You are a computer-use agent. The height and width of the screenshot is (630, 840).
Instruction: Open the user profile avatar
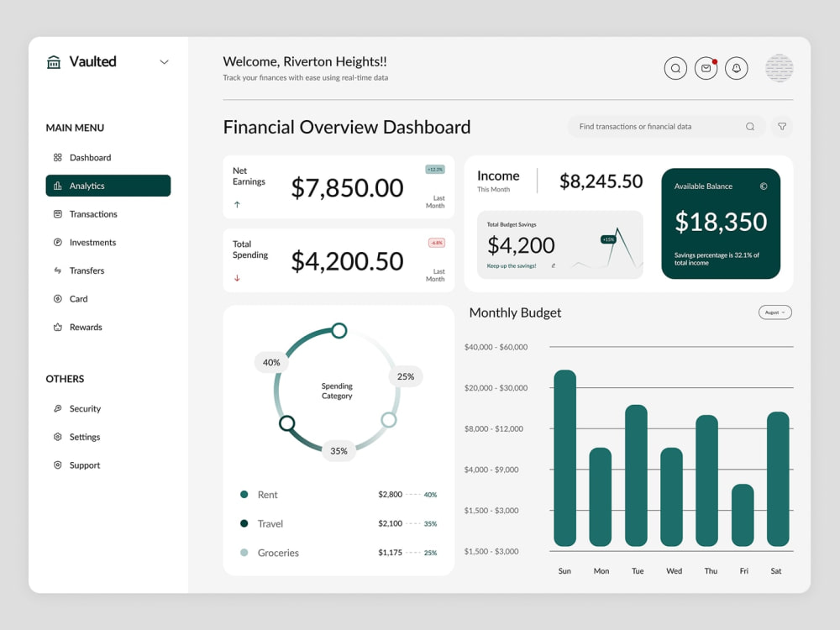click(780, 68)
